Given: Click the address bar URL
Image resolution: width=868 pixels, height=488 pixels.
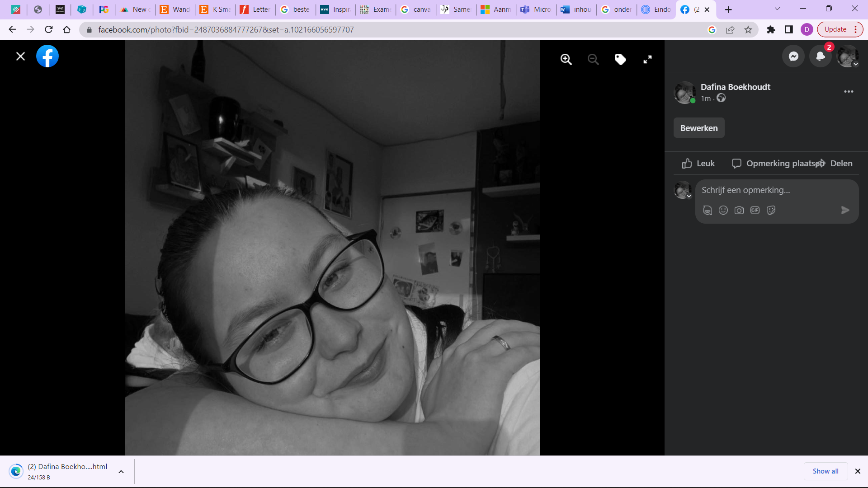Looking at the screenshot, I should [x=226, y=29].
